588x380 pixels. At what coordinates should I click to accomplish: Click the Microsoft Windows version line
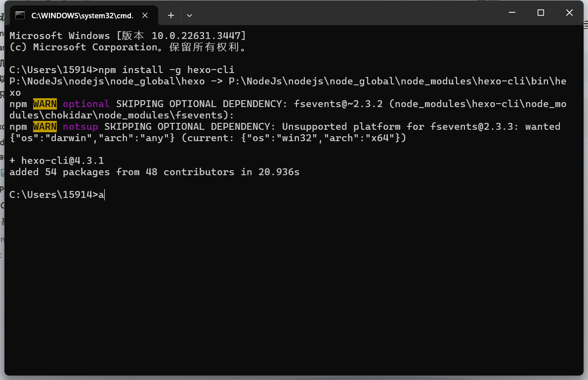click(127, 36)
